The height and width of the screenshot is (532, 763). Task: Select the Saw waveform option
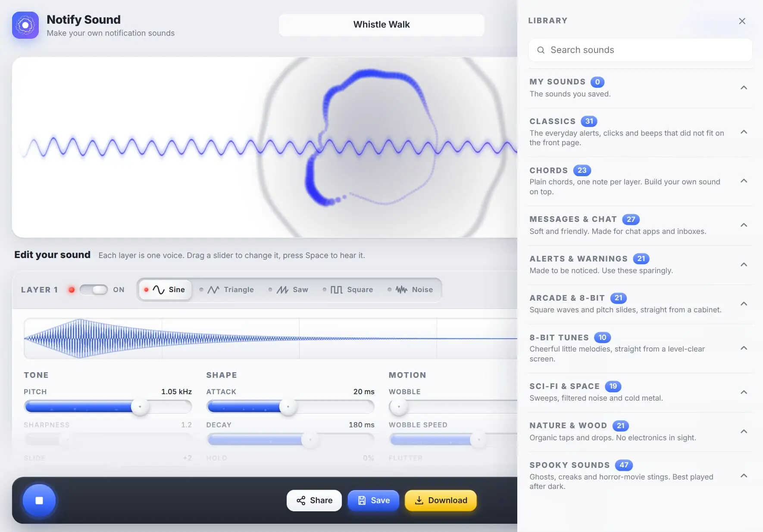pos(288,290)
